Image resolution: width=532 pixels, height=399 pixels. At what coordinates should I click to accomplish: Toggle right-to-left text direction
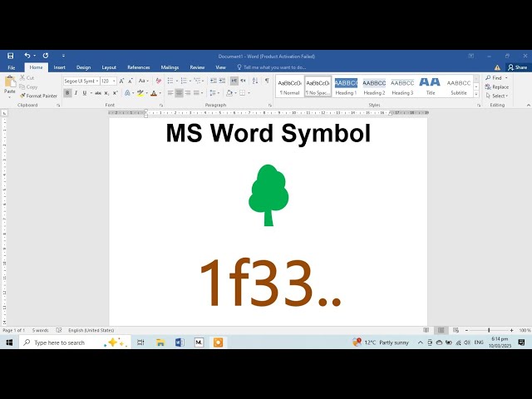point(243,81)
